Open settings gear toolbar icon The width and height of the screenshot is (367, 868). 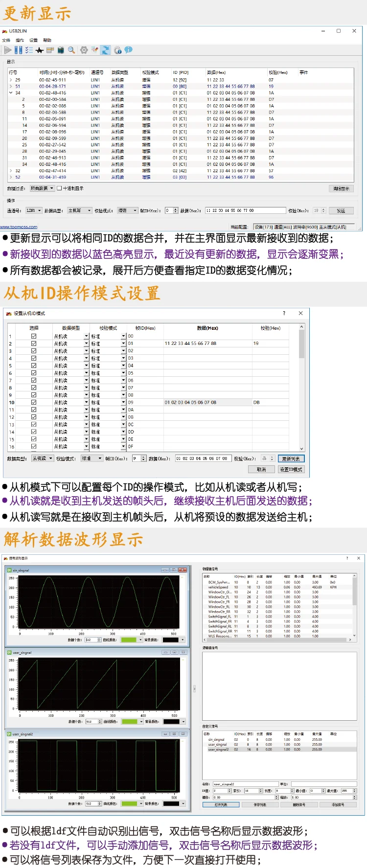[84, 50]
